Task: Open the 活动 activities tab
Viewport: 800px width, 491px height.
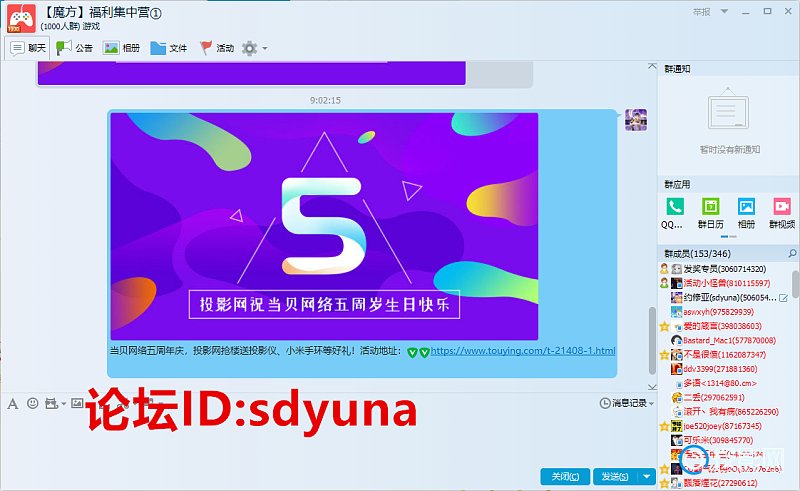Action: click(x=216, y=48)
